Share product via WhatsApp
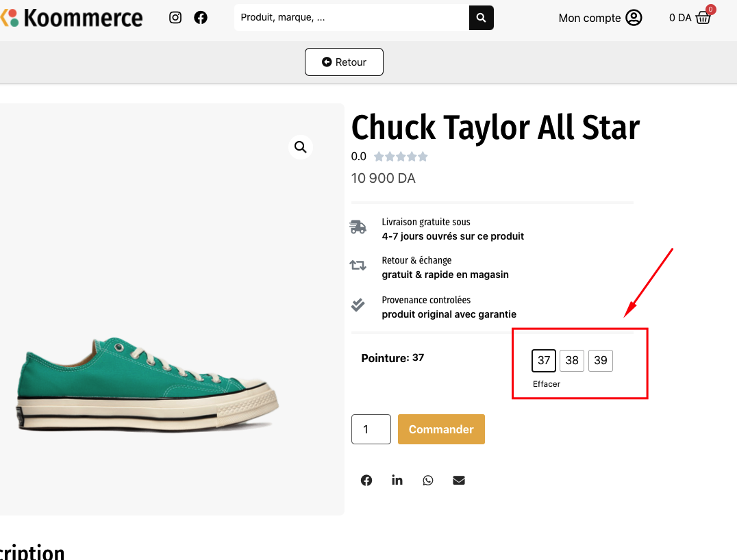The height and width of the screenshot is (560, 737). point(428,481)
